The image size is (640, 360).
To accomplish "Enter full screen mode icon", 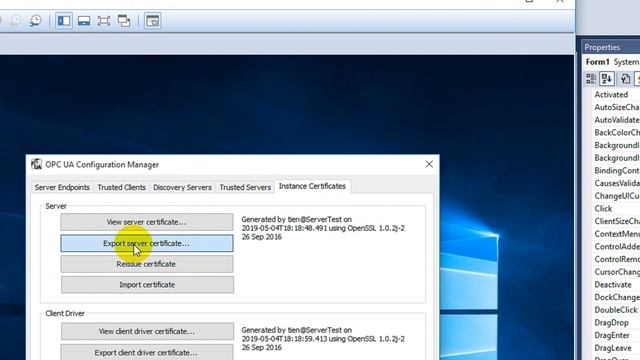I will click(104, 20).
